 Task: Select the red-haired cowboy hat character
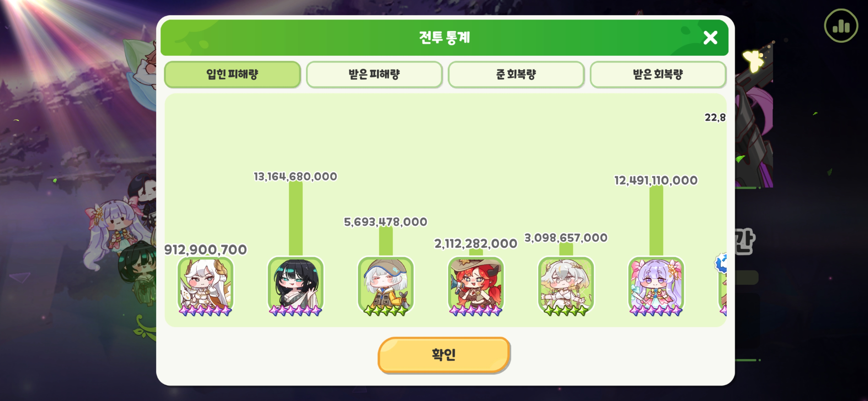476,286
